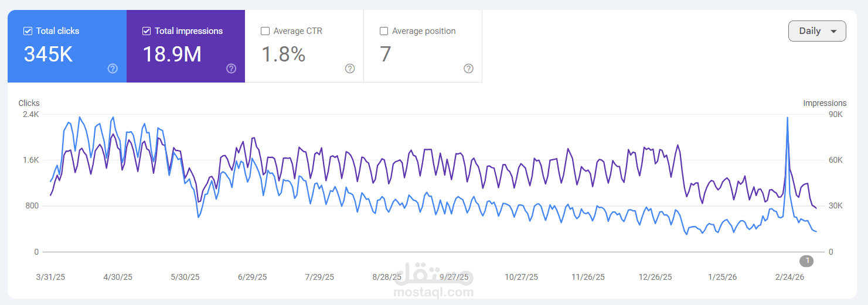Open the Daily granularity dropdown
The image size is (868, 305).
click(817, 31)
